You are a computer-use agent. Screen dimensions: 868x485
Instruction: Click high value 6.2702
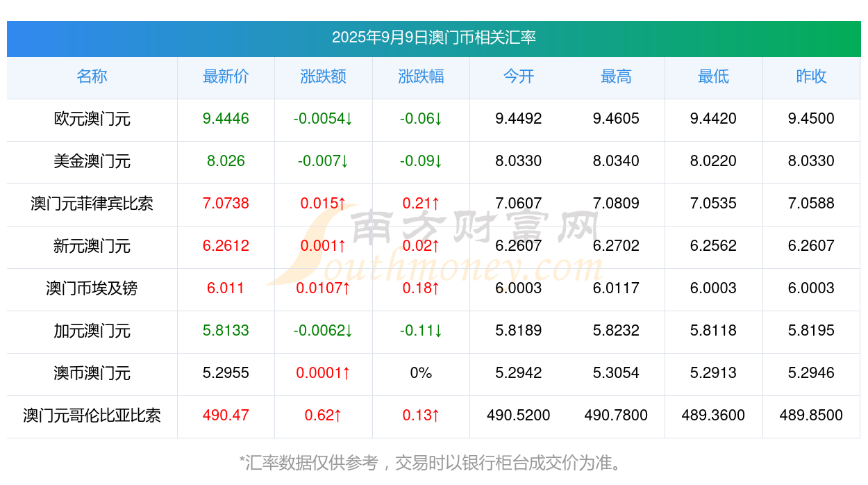(x=616, y=246)
